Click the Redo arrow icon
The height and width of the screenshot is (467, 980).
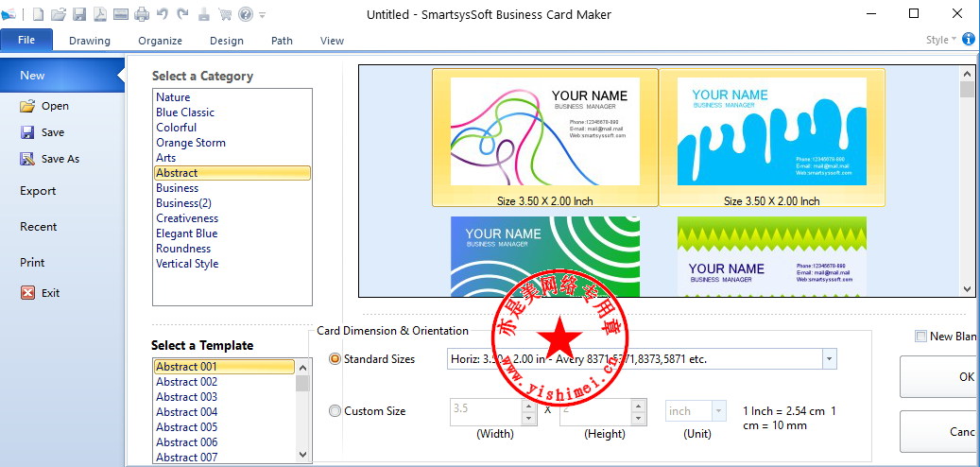click(182, 14)
